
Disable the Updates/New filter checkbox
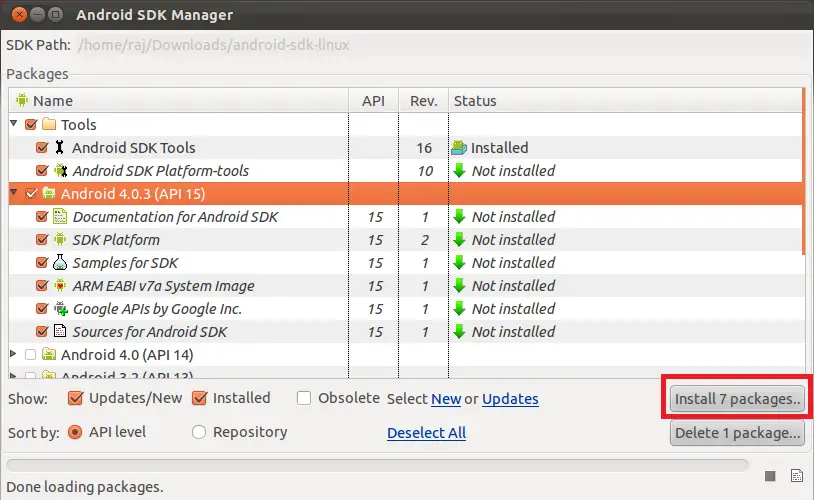[75, 398]
